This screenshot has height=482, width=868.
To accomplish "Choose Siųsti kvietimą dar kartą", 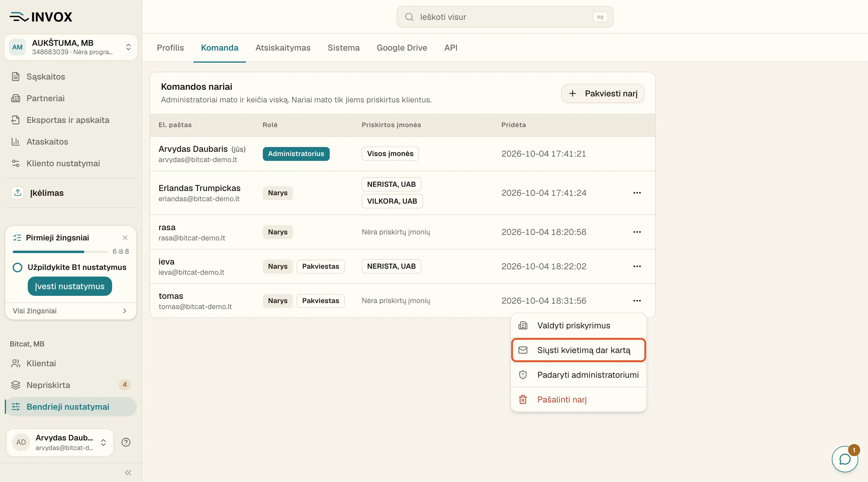I will [x=578, y=350].
